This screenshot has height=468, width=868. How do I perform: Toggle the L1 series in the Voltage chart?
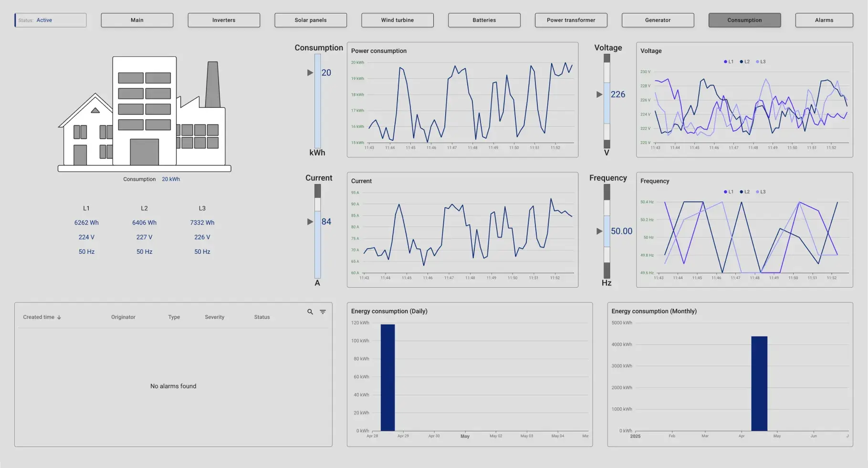[x=728, y=61]
